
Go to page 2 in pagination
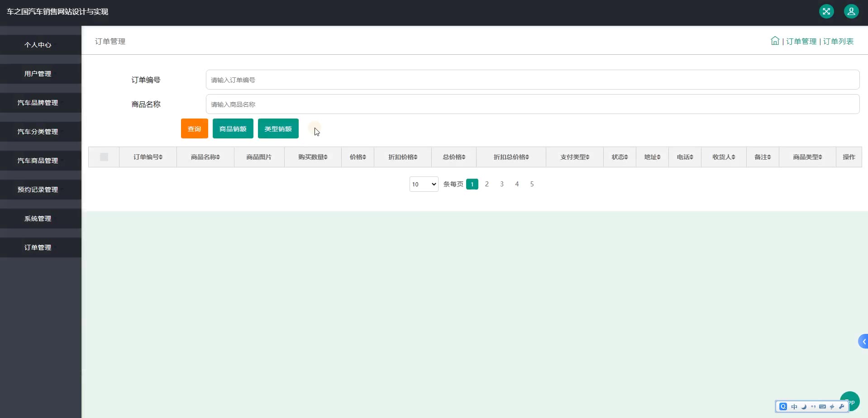[x=487, y=184]
